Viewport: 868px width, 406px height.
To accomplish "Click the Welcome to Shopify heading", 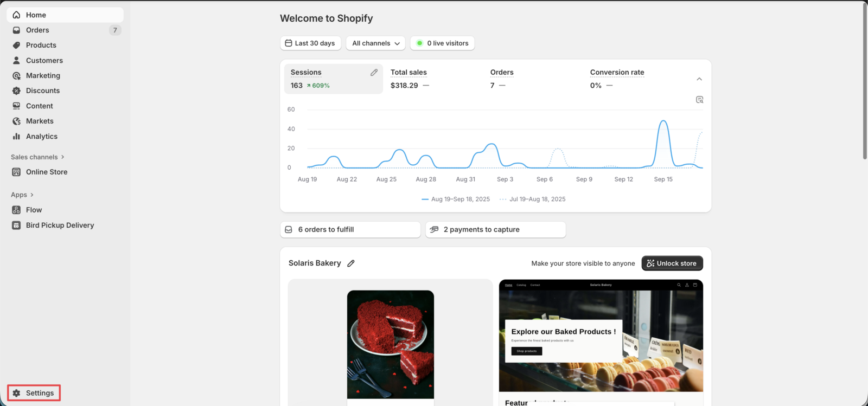I will [327, 18].
